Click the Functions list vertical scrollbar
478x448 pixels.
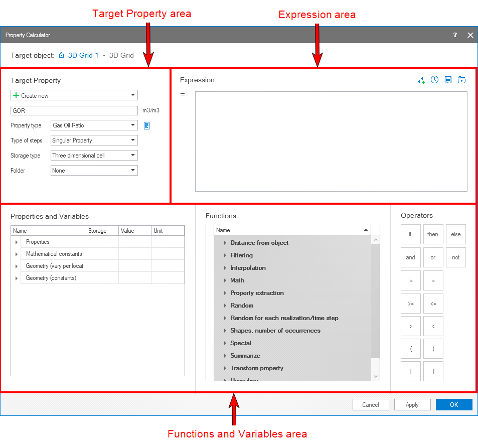pos(376,301)
